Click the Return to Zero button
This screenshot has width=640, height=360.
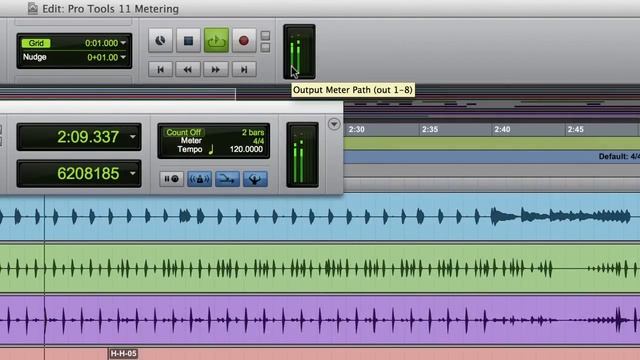pyautogui.click(x=160, y=69)
